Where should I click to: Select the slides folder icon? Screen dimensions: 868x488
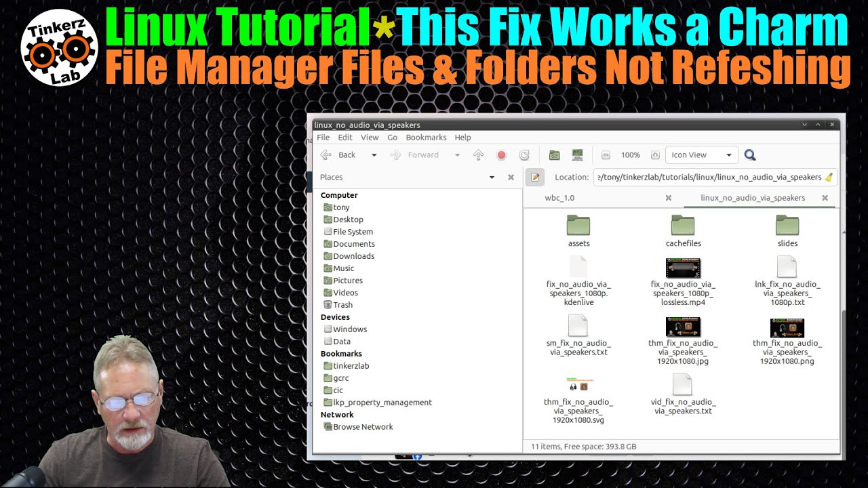pyautogui.click(x=787, y=225)
